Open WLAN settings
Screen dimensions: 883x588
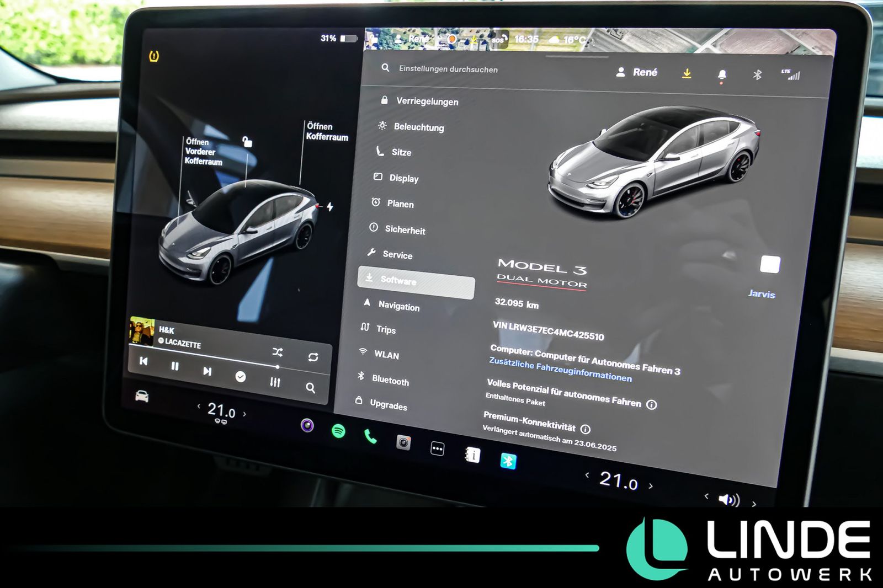[379, 354]
